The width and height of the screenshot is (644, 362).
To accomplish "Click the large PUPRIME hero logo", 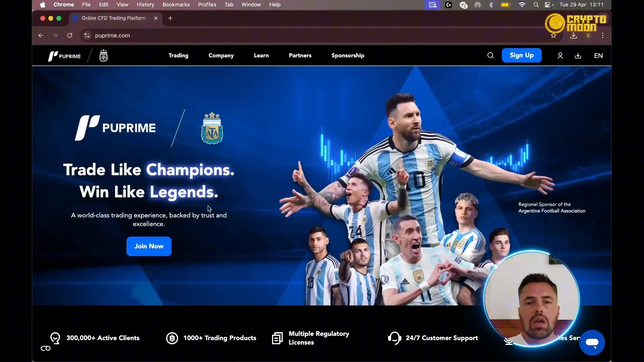I will 115,128.
